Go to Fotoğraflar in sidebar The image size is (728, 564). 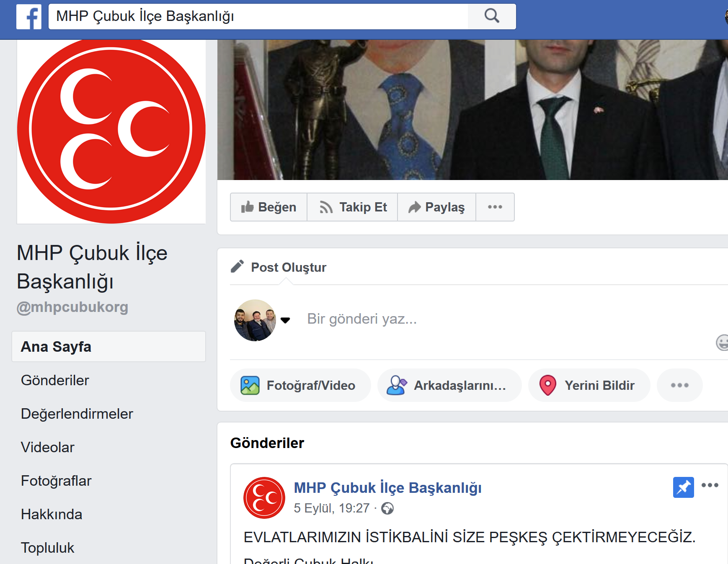56,481
